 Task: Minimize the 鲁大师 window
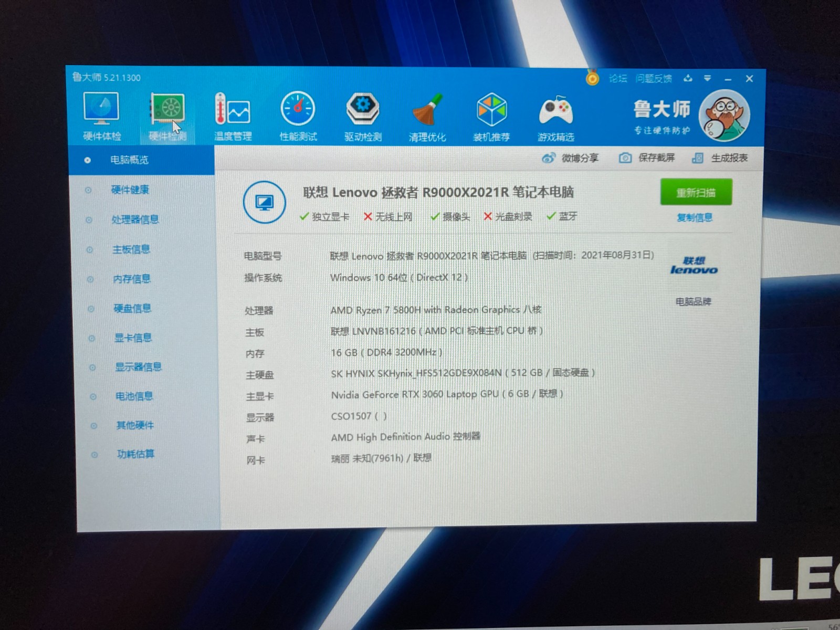(x=728, y=79)
